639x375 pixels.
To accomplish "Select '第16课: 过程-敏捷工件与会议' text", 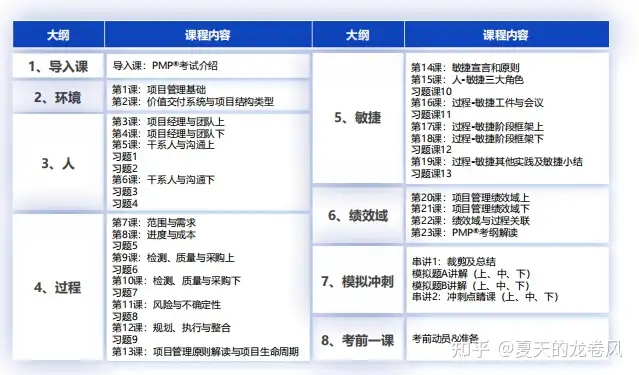I will [477, 103].
